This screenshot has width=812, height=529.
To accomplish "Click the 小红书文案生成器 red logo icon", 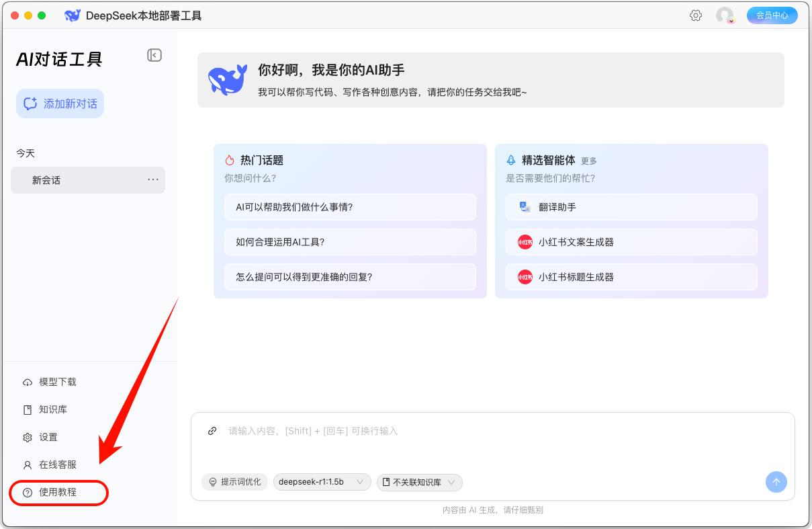I will pyautogui.click(x=525, y=242).
